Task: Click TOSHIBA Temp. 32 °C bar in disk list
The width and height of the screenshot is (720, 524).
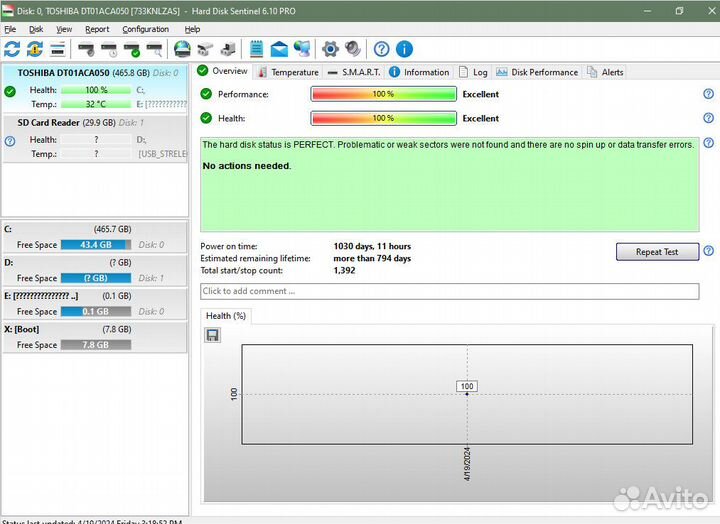Action: (96, 104)
